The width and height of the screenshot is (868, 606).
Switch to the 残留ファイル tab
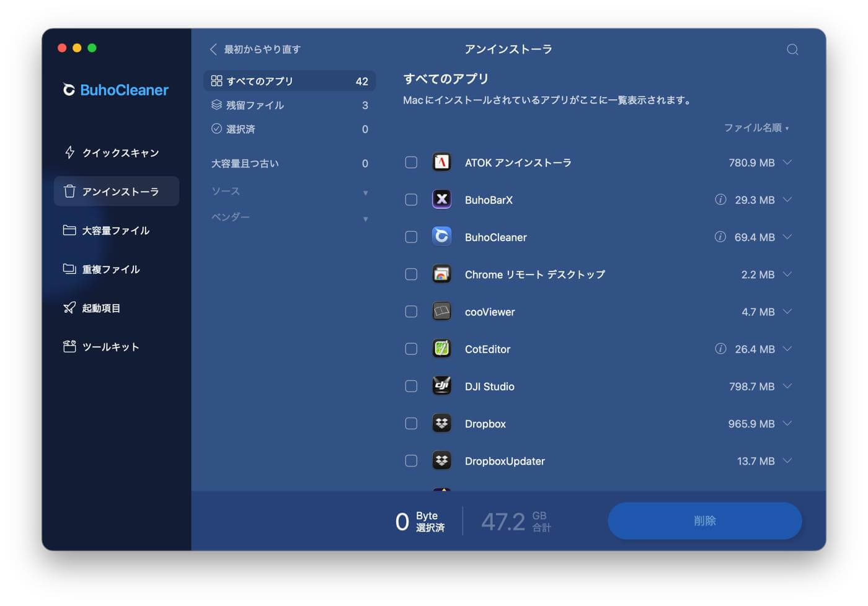pyautogui.click(x=255, y=105)
